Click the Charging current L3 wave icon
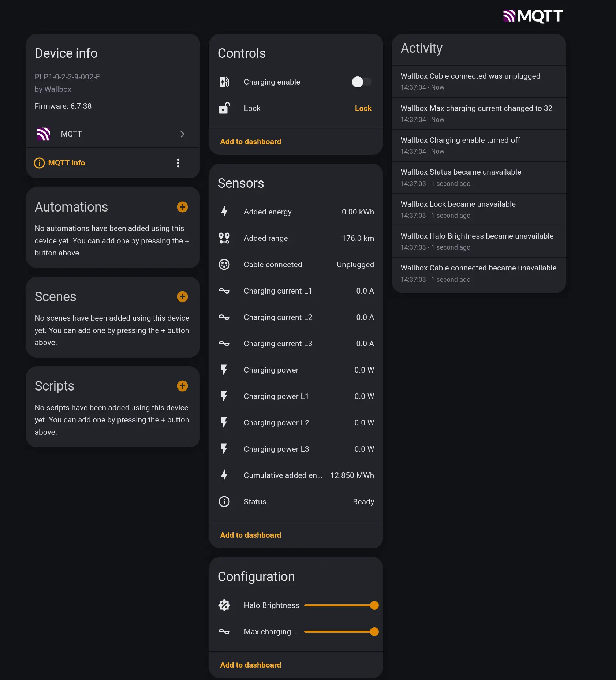616x680 pixels. pos(224,344)
